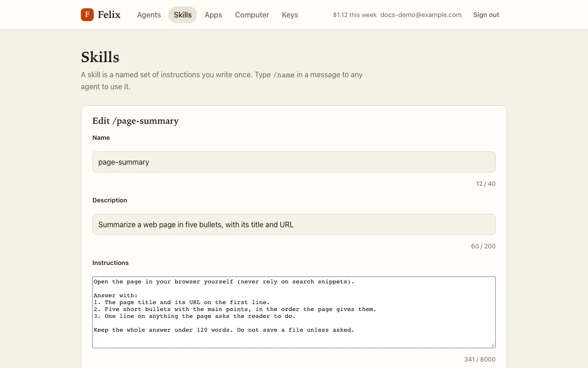This screenshot has height=368, width=588.
Task: Focus the Name input field
Action: pos(294,162)
